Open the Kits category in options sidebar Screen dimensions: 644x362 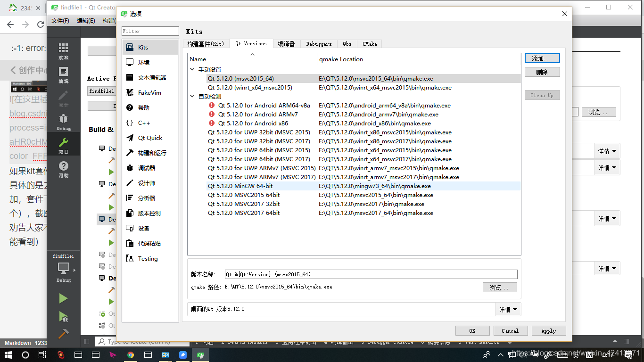tap(150, 47)
